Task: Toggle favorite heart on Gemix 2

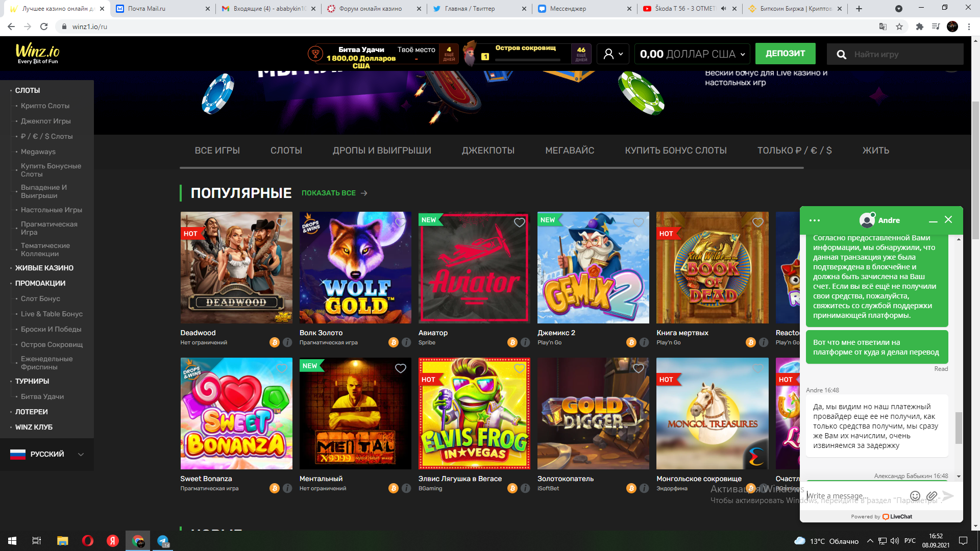Action: pyautogui.click(x=639, y=222)
